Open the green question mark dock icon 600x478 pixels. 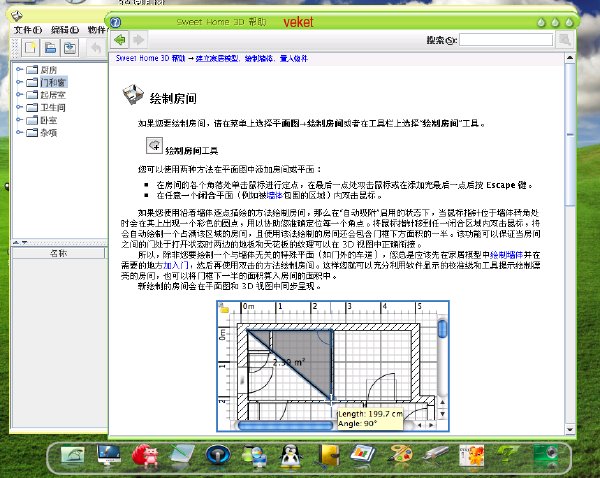[x=508, y=455]
